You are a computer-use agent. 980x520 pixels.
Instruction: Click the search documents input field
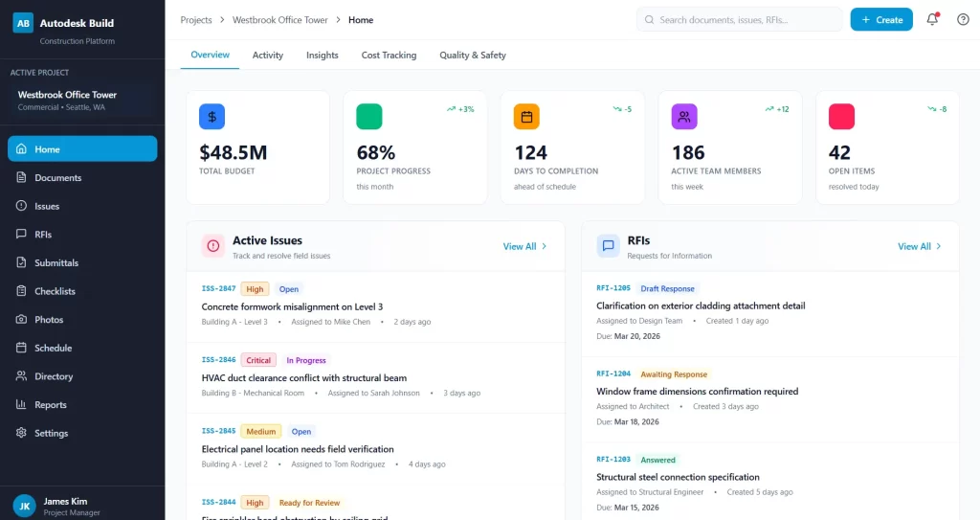(740, 19)
